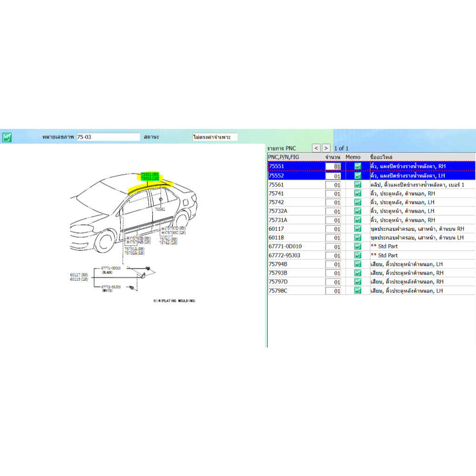Select the 67772-95J03 Std Part row
The height and width of the screenshot is (476, 476).
[296, 255]
